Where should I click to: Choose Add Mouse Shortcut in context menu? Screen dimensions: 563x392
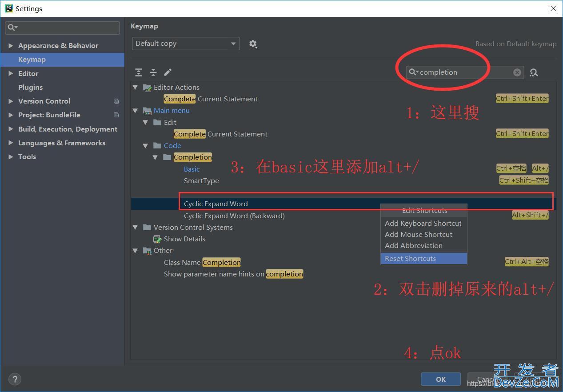(x=423, y=234)
